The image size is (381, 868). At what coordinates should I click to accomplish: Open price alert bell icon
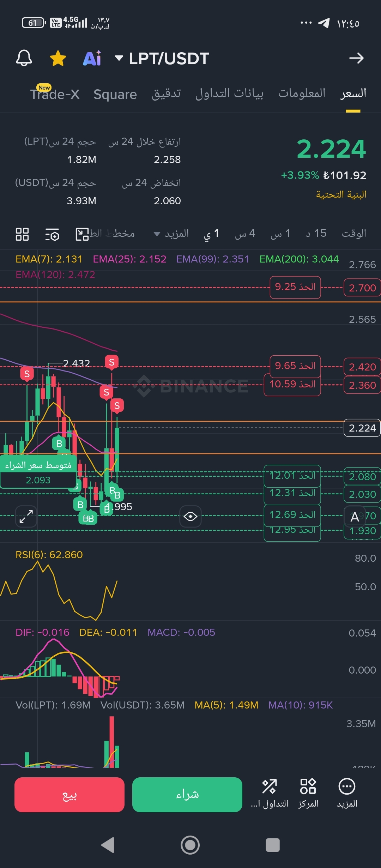tap(24, 58)
